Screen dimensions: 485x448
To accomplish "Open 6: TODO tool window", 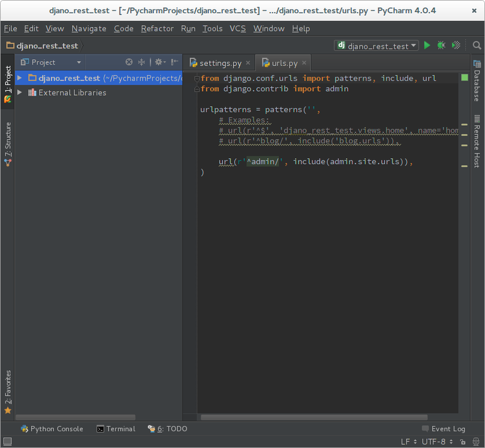I will (167, 429).
